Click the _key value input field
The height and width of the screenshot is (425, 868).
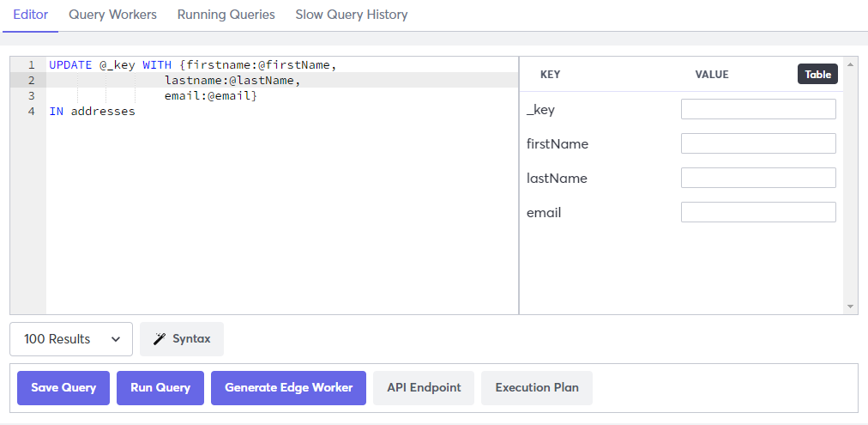tap(758, 109)
